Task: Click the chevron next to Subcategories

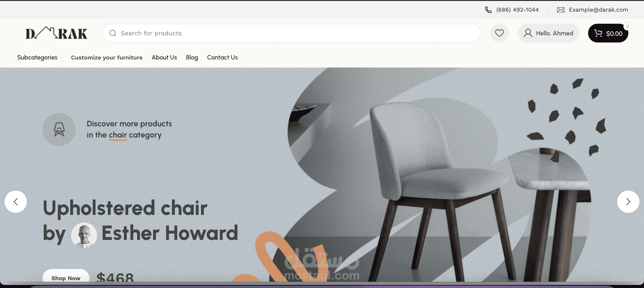Action: (61, 57)
